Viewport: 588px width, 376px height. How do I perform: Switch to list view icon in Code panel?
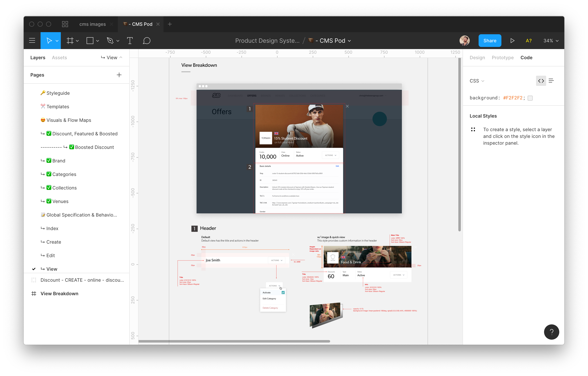click(551, 81)
